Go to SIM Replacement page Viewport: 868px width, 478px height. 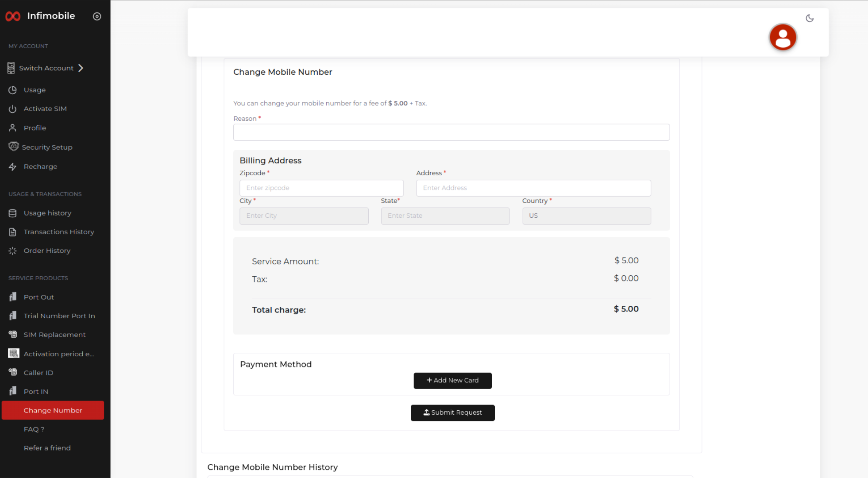pos(54,335)
